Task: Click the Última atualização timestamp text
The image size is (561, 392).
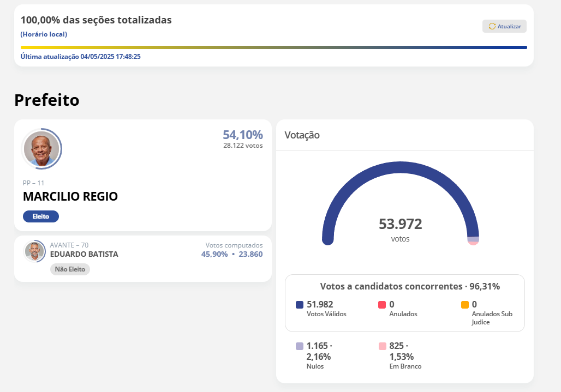Action: tap(81, 56)
